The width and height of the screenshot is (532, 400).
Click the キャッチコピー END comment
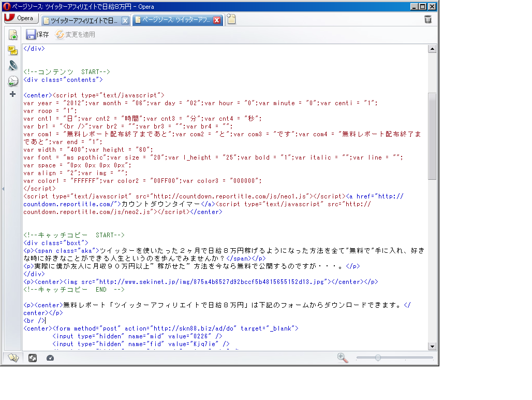74,290
